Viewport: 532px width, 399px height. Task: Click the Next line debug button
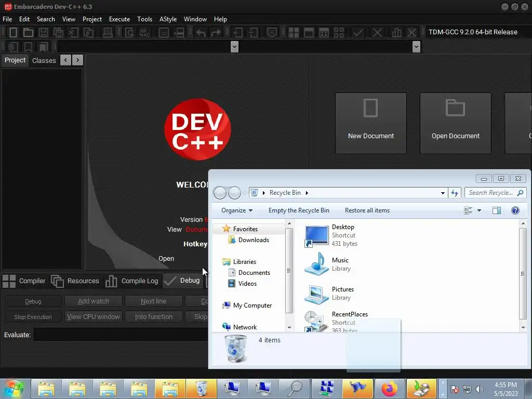[x=153, y=301]
